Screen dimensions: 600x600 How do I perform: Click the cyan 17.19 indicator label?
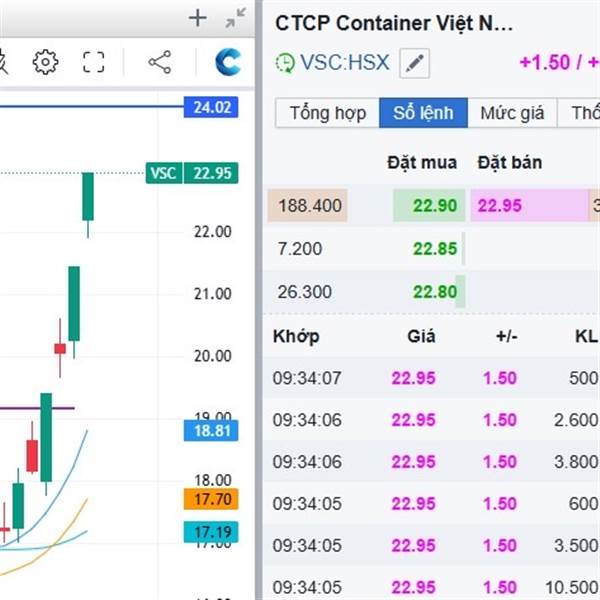(x=211, y=532)
